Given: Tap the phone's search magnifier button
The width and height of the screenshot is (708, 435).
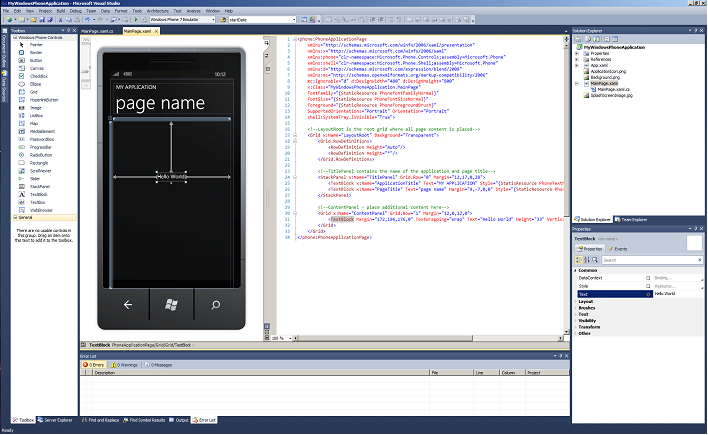Looking at the screenshot, I should pos(216,305).
